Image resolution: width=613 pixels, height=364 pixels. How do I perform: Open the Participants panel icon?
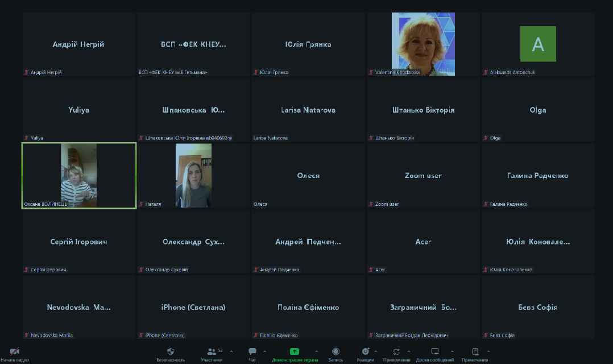212,351
